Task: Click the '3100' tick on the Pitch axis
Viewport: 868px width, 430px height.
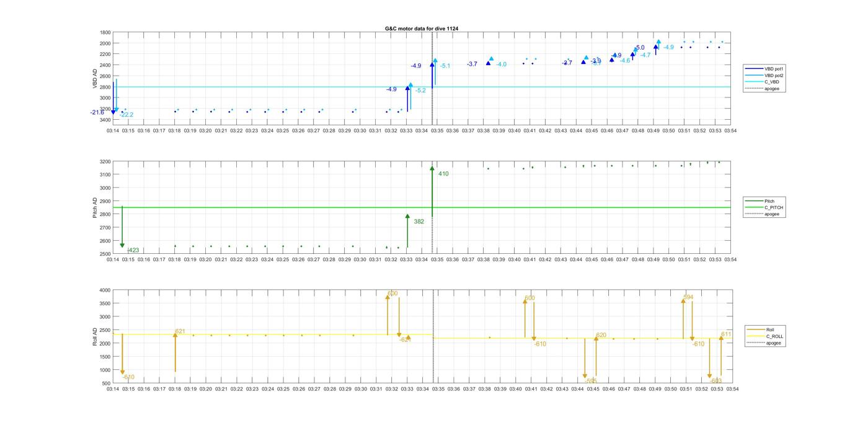Action: 105,175
